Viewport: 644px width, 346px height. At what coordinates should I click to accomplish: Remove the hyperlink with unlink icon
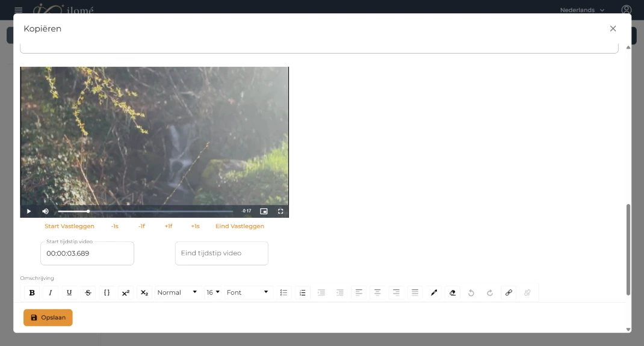tap(527, 292)
